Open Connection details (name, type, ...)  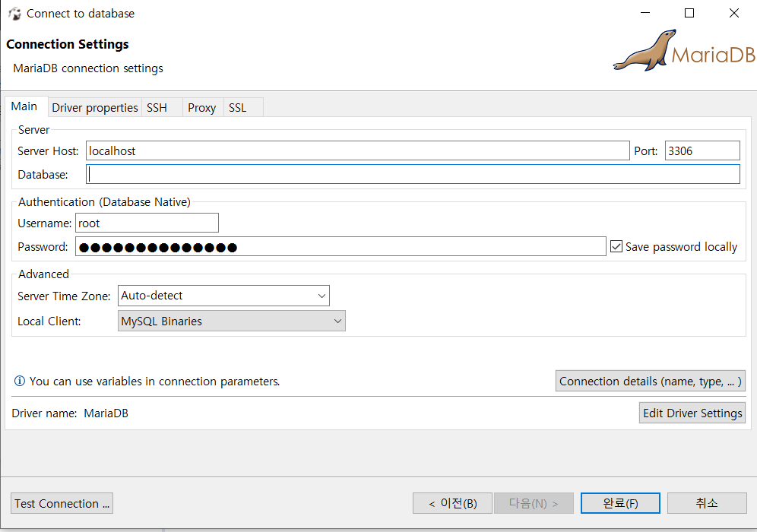coord(651,381)
